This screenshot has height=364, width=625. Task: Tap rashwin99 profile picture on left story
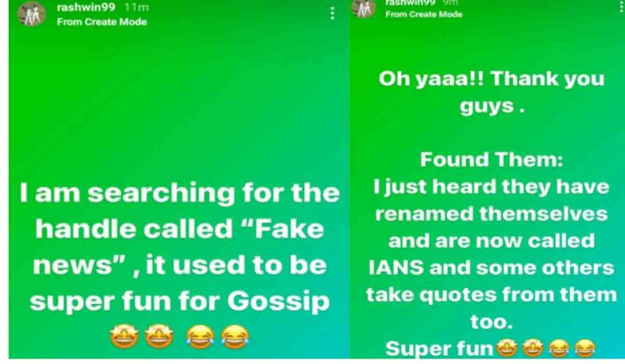[32, 14]
